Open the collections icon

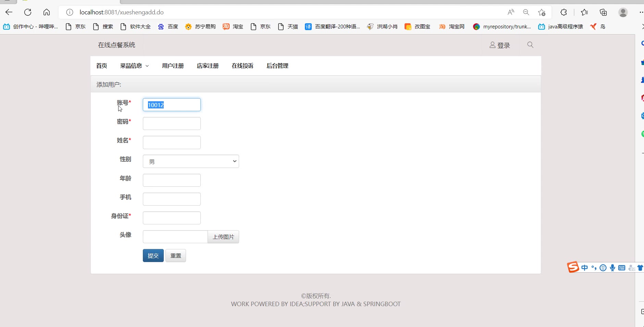click(603, 12)
